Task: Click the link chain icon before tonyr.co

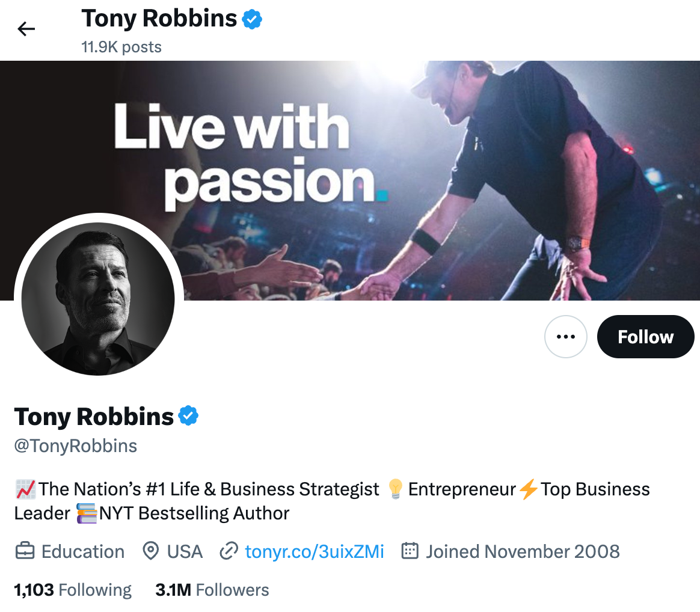Action: coord(229,551)
